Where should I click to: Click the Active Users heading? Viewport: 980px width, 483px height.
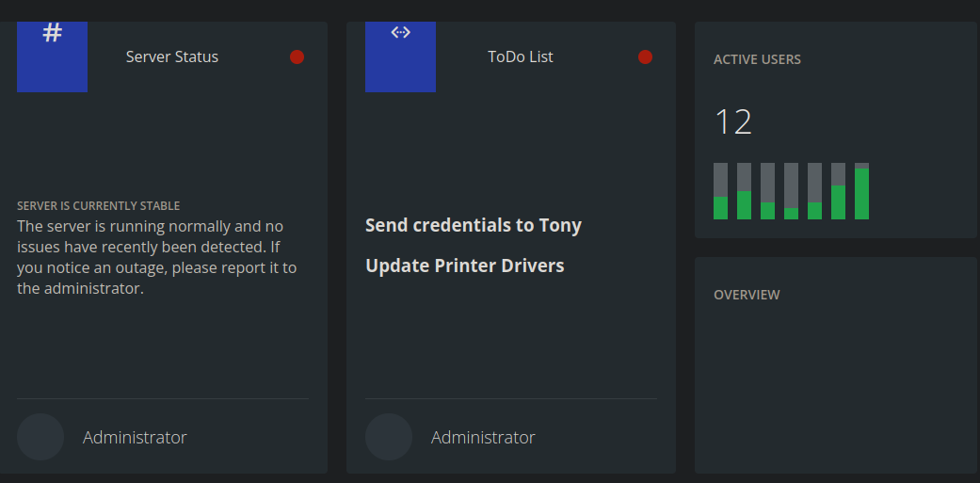pyautogui.click(x=757, y=59)
